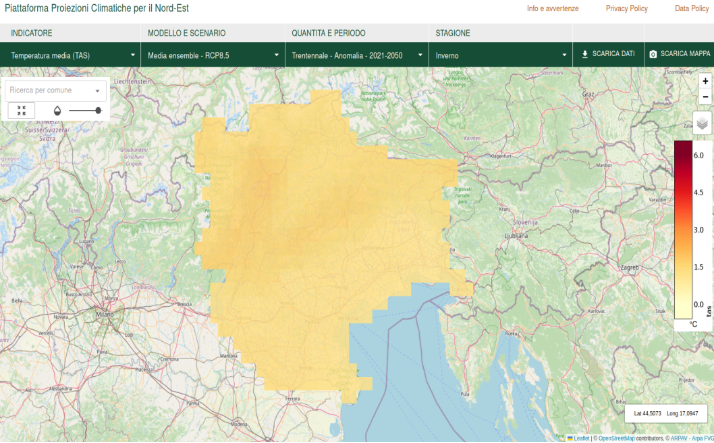Click the download icon beside Scarica Dati
The image size is (714, 443).
pos(585,54)
